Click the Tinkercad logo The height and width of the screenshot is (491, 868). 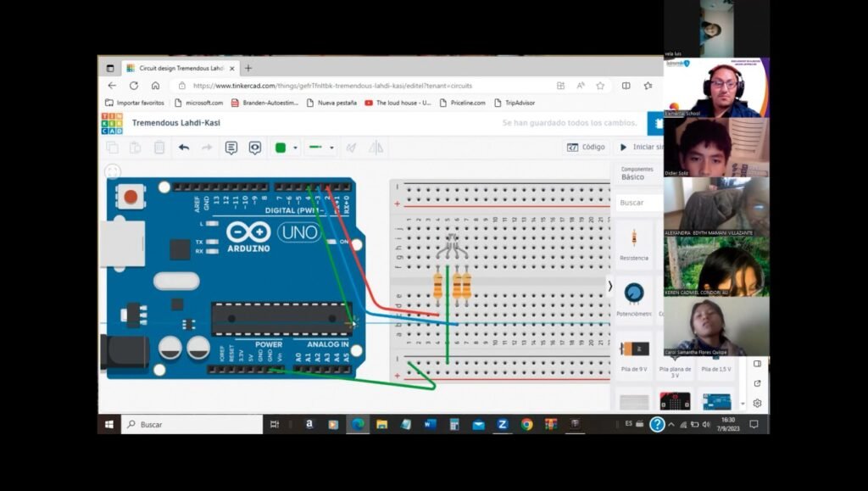pos(112,124)
